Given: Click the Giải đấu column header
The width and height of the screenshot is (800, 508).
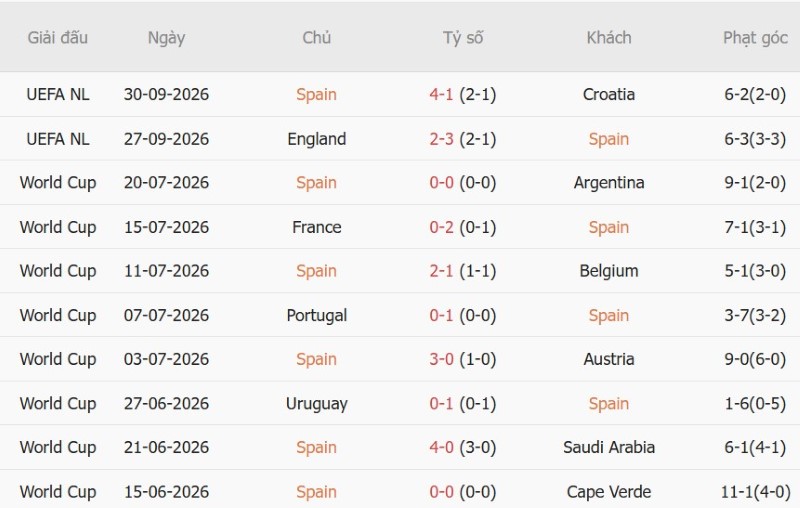Looking at the screenshot, I should (58, 38).
